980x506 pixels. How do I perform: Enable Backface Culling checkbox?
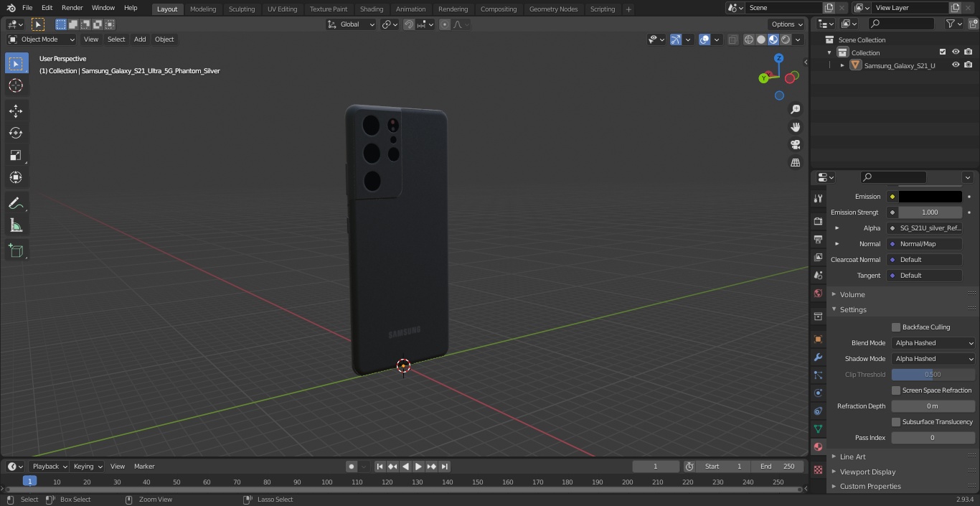(896, 327)
